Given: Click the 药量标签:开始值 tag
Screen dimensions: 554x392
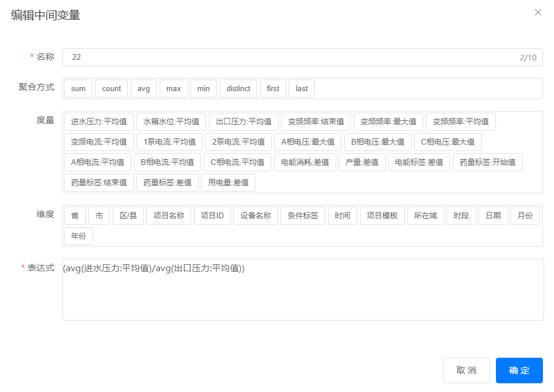Looking at the screenshot, I should [488, 162].
